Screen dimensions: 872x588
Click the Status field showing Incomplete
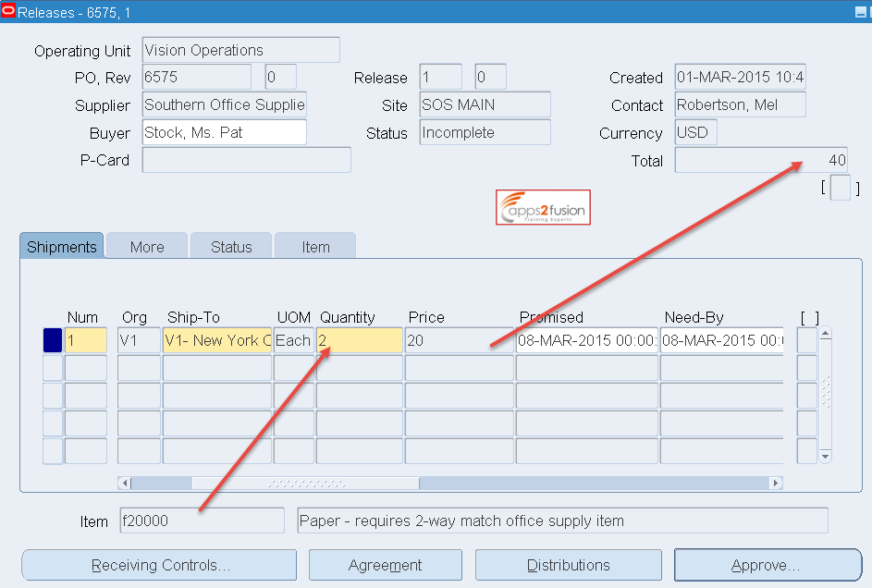coord(485,132)
